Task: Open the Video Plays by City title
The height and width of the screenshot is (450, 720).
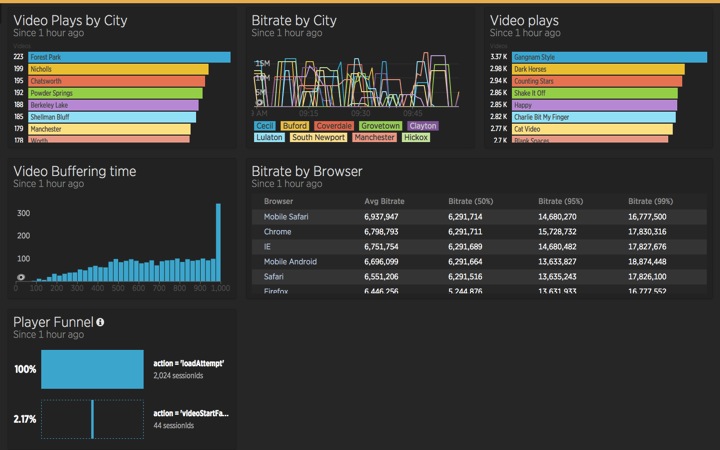Action: point(70,21)
